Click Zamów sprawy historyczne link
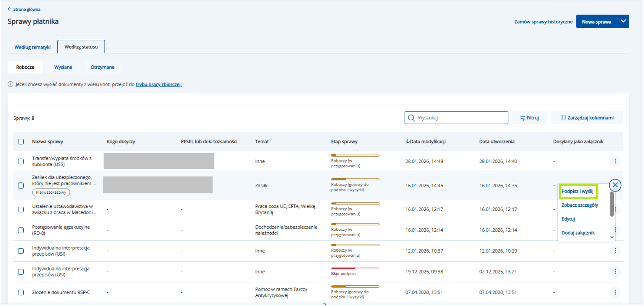Viewport: 644px width, 306px height. [543, 22]
